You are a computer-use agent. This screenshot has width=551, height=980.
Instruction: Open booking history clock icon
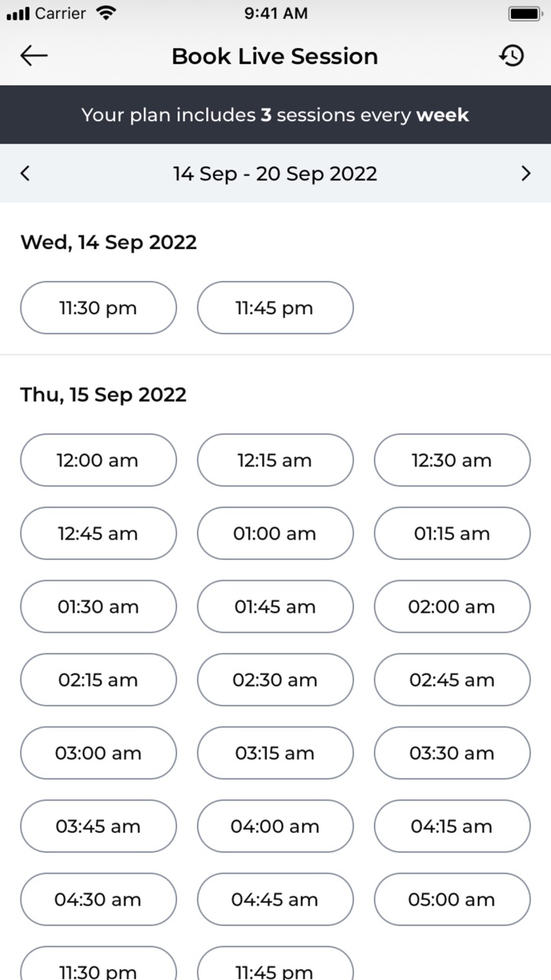click(512, 56)
